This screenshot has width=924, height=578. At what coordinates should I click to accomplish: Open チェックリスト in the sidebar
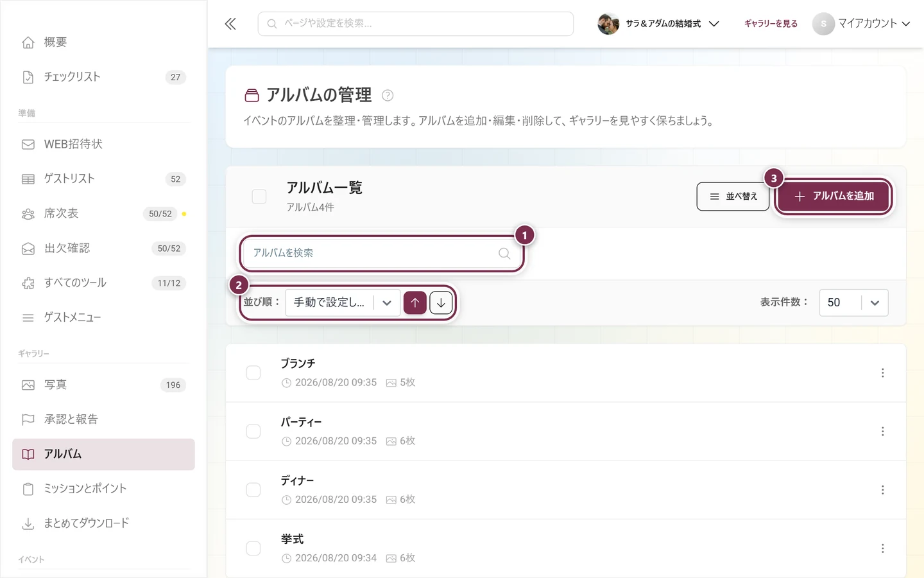(x=103, y=77)
